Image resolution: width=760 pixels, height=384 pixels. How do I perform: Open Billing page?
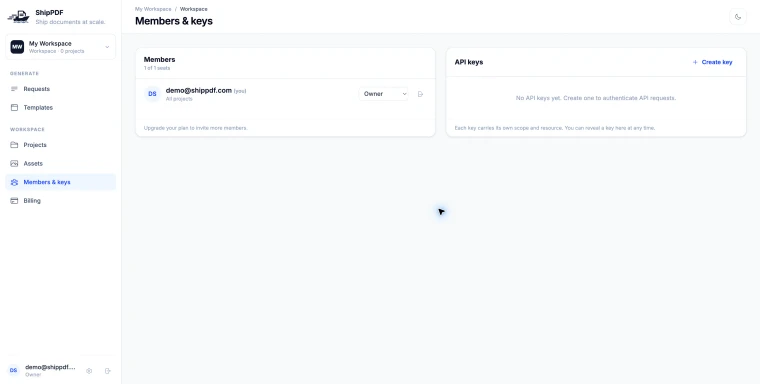click(x=61, y=201)
